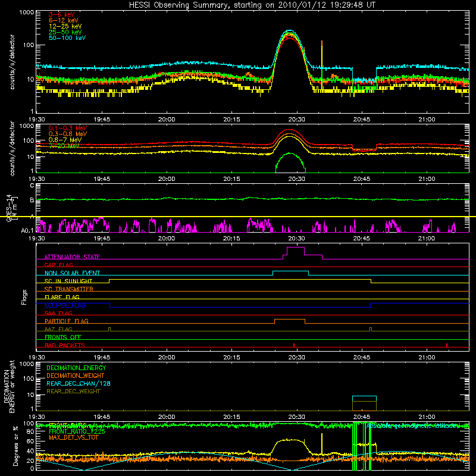Click the FRONT_RATIO_1225 legend label
Image resolution: width=476 pixels, height=476 pixels.
[x=77, y=431]
